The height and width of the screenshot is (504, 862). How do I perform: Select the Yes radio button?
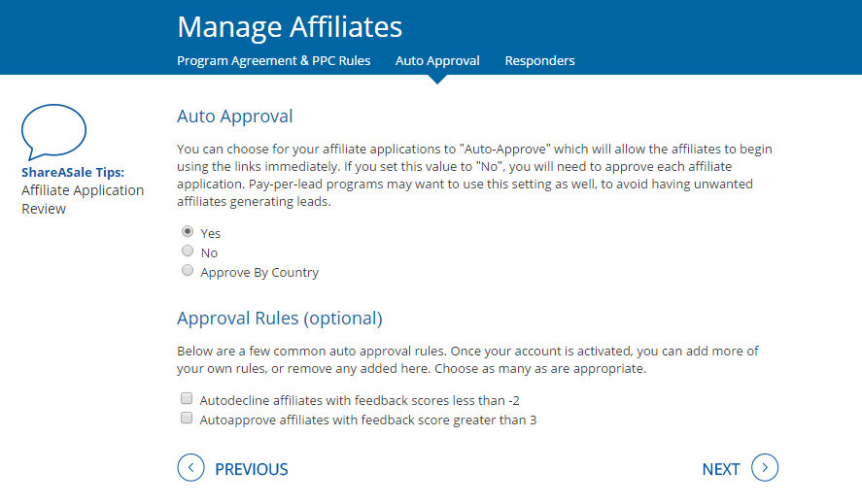(188, 232)
